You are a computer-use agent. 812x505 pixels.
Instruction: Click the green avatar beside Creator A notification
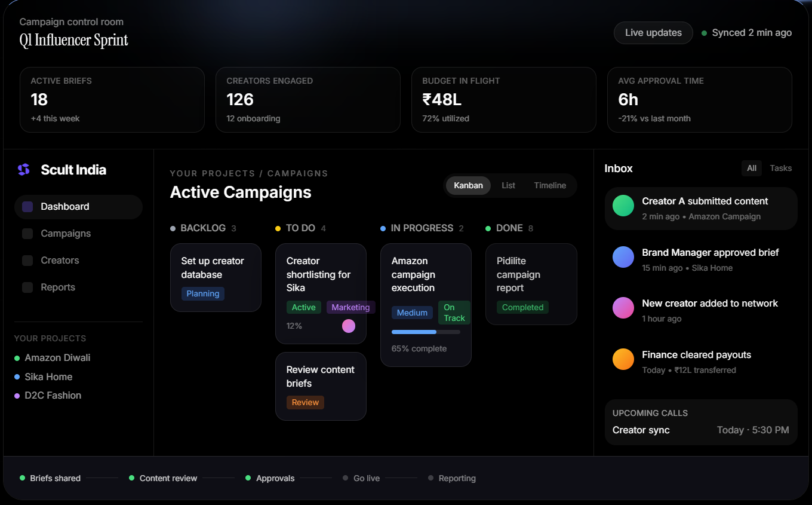[x=623, y=206]
